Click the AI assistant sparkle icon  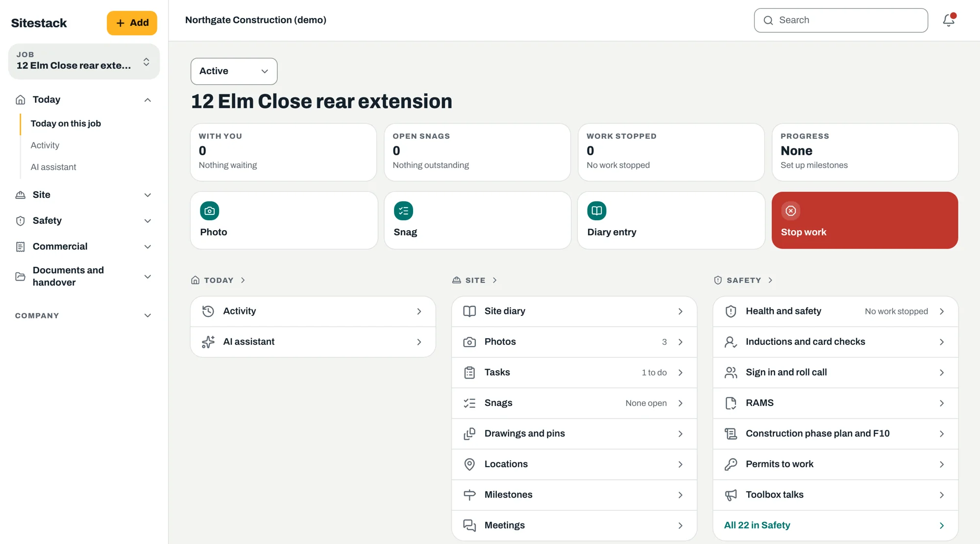(x=208, y=342)
